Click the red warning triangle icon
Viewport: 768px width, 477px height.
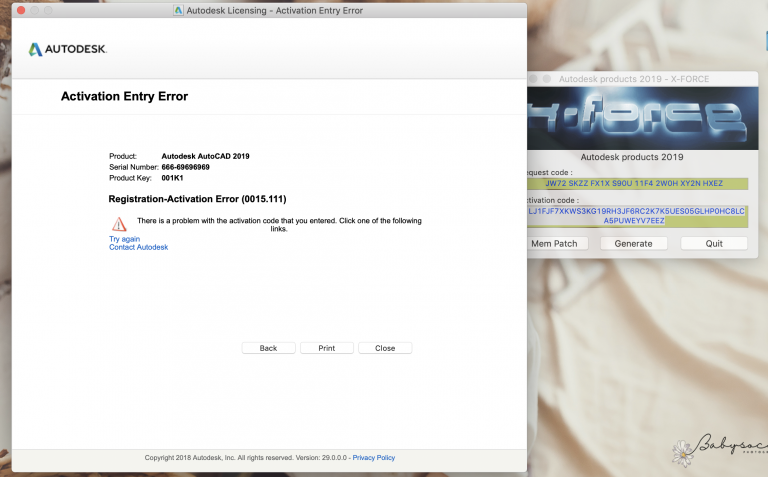pos(119,224)
